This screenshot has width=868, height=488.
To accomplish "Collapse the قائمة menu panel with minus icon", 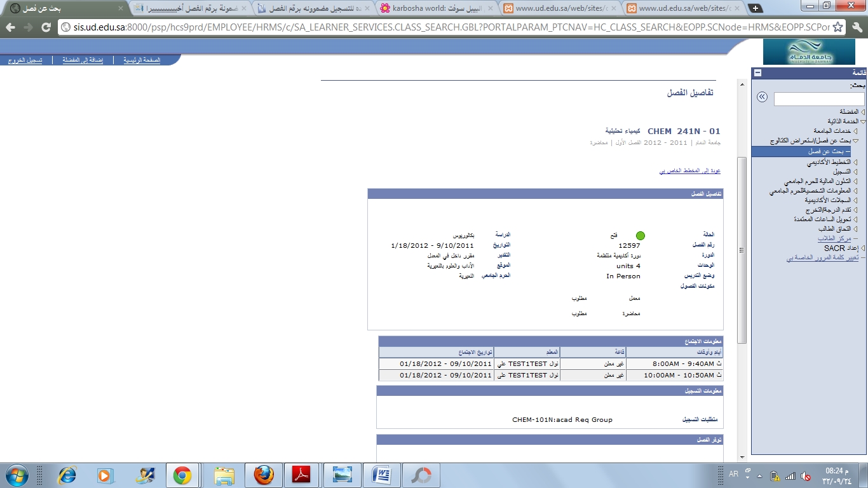I will tap(758, 73).
